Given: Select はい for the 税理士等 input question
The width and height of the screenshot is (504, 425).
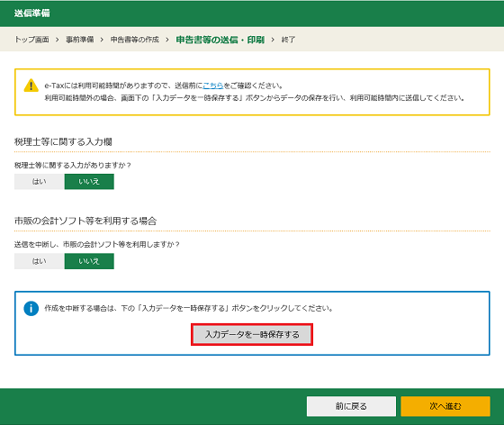Looking at the screenshot, I should click(40, 182).
